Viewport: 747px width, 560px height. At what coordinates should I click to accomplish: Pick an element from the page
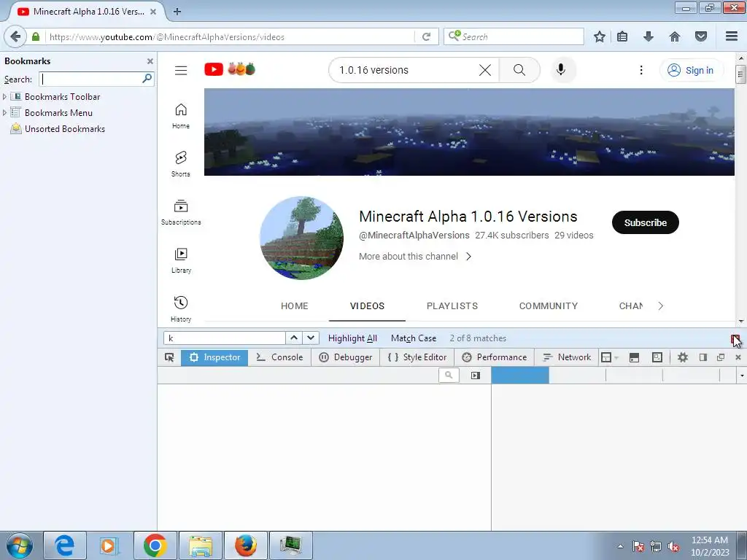[x=169, y=357]
